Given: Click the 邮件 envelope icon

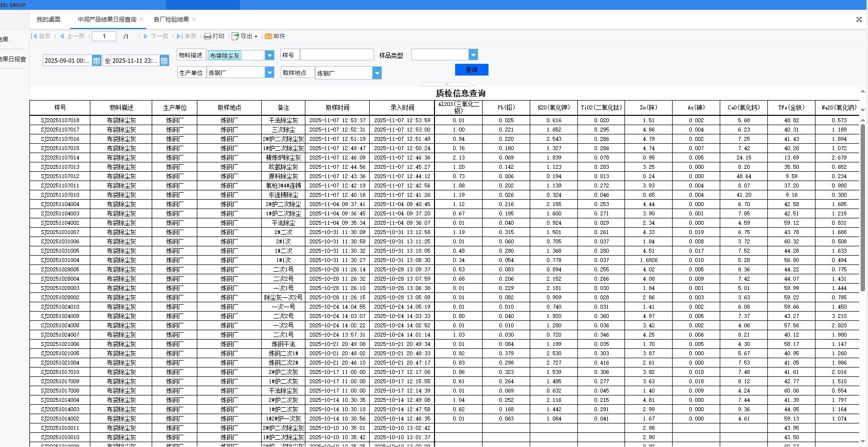Looking at the screenshot, I should [269, 36].
